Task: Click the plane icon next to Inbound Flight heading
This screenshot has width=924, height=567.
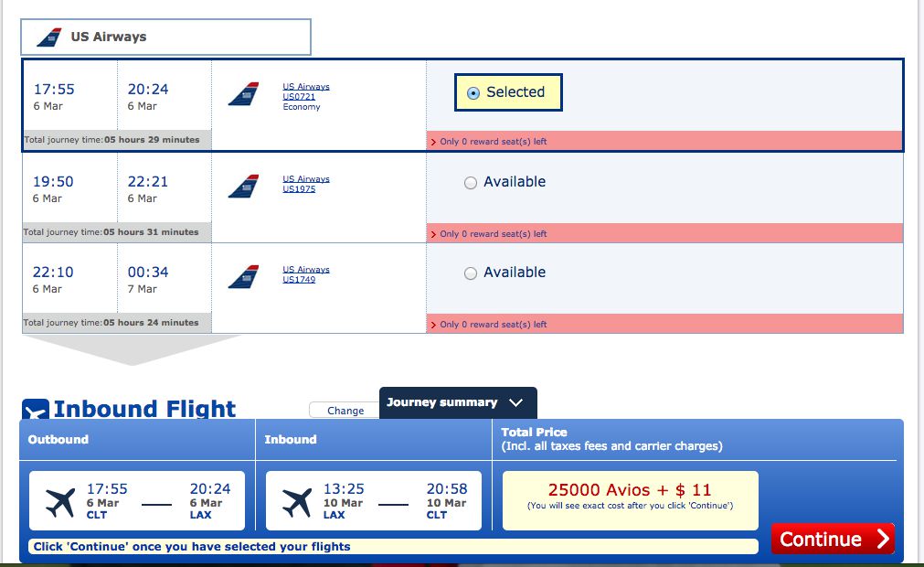Action: [x=36, y=409]
